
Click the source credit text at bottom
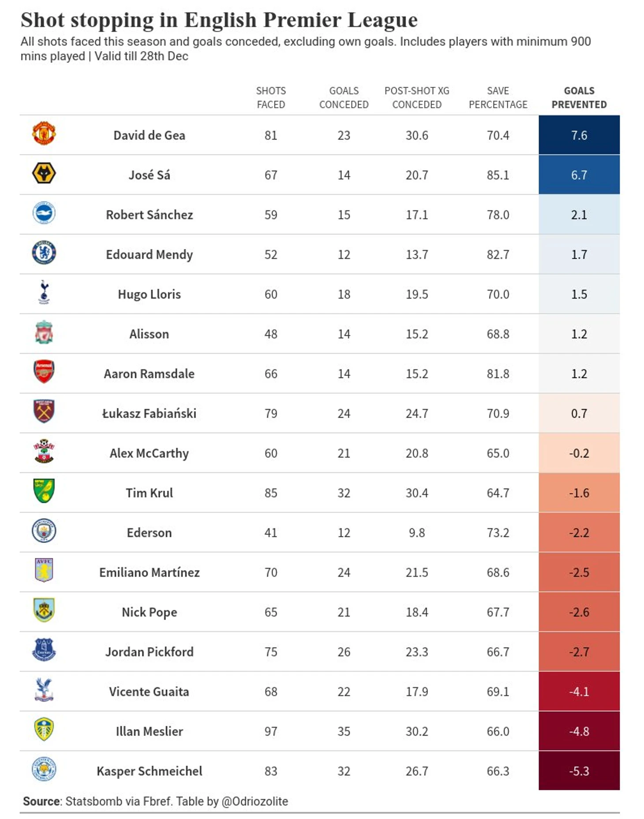(155, 801)
